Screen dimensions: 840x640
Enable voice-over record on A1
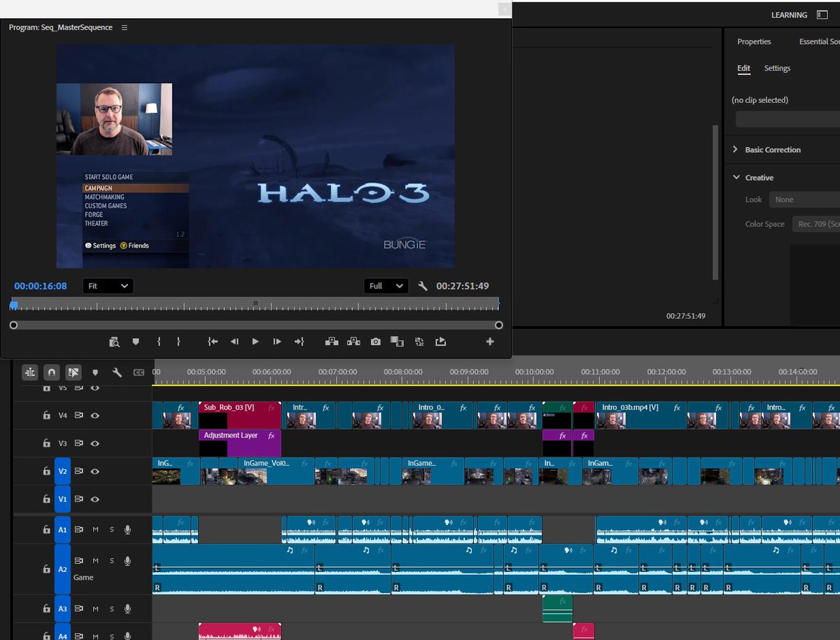pyautogui.click(x=127, y=530)
